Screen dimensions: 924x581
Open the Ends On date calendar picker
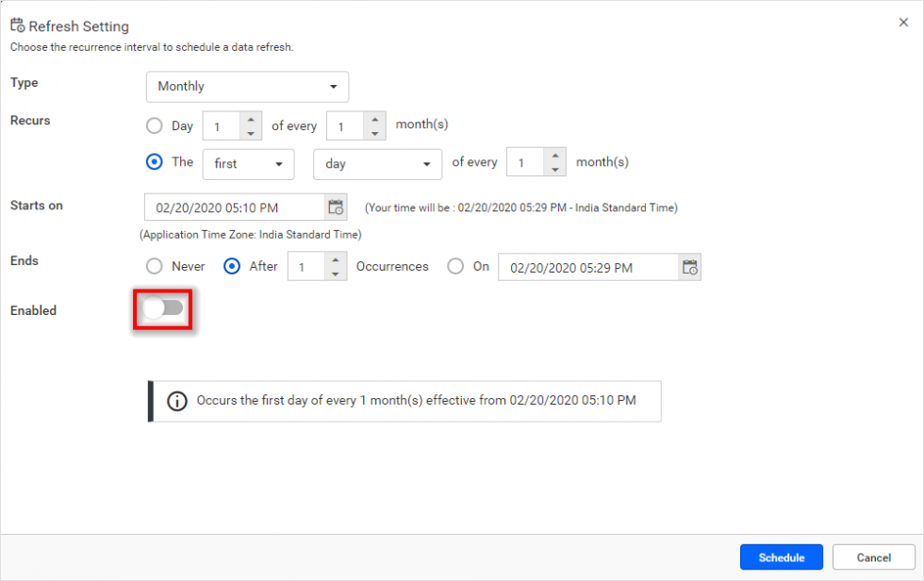(689, 267)
